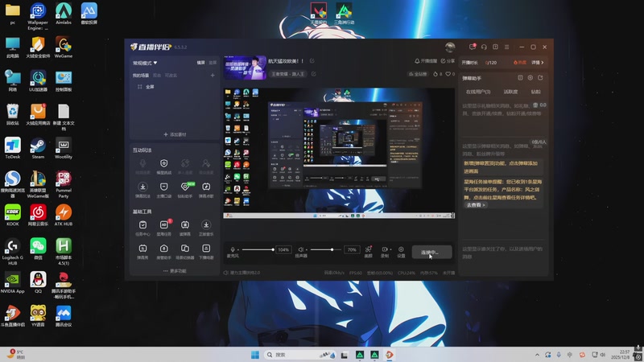Edit the stream category tag pencil icon
Viewport: 644px width, 362px height.
[x=313, y=74]
